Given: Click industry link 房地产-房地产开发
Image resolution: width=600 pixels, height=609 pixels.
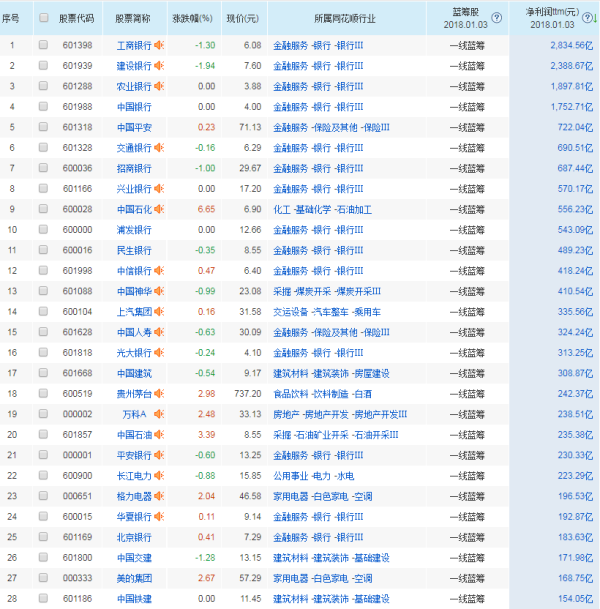Looking at the screenshot, I should click(340, 414).
